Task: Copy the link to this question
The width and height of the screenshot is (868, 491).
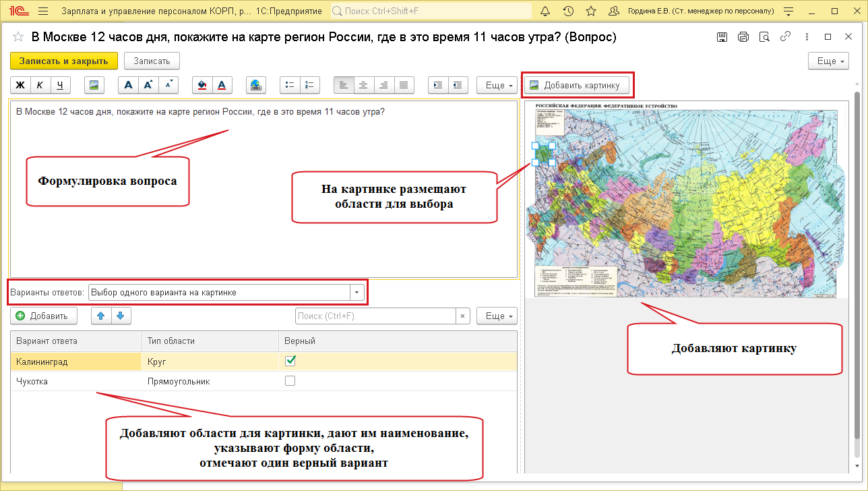Action: (x=785, y=37)
